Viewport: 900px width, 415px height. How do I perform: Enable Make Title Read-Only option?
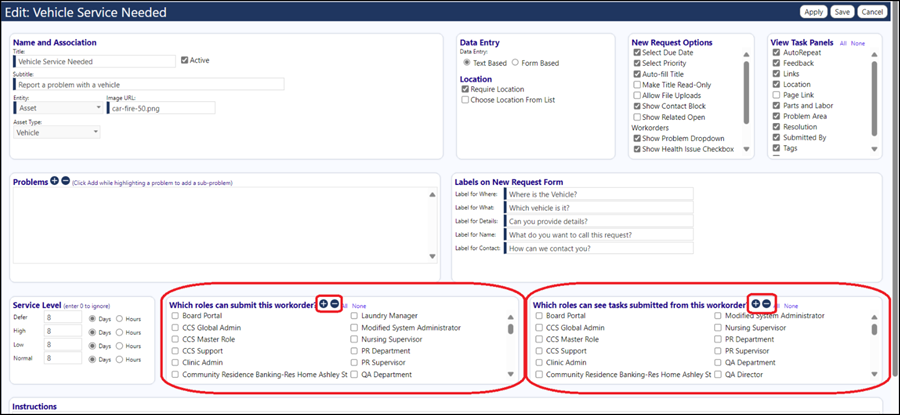[637, 84]
